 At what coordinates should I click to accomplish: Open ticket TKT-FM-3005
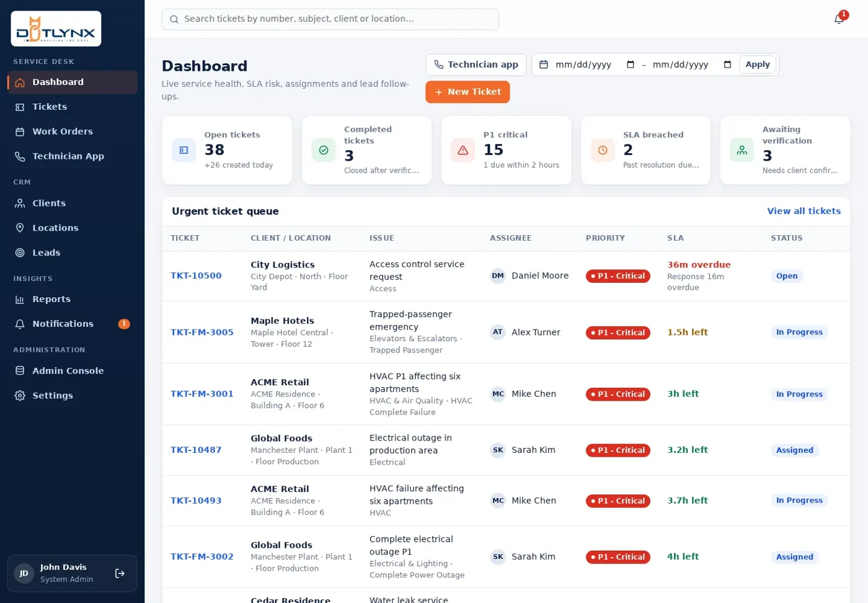click(x=202, y=333)
